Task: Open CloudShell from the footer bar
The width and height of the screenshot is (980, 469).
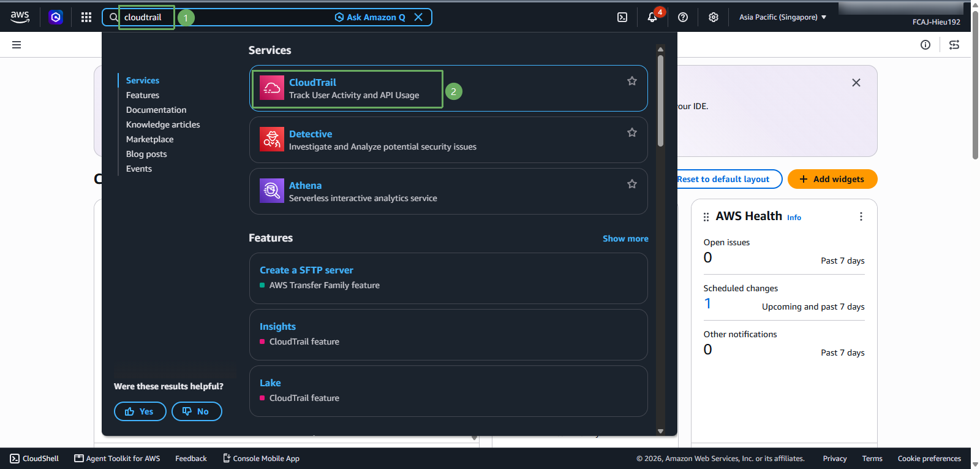Action: [34, 459]
